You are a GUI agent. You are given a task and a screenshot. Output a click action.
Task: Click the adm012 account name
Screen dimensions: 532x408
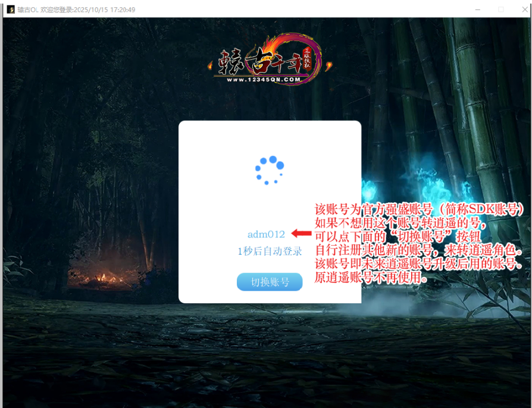[266, 234]
